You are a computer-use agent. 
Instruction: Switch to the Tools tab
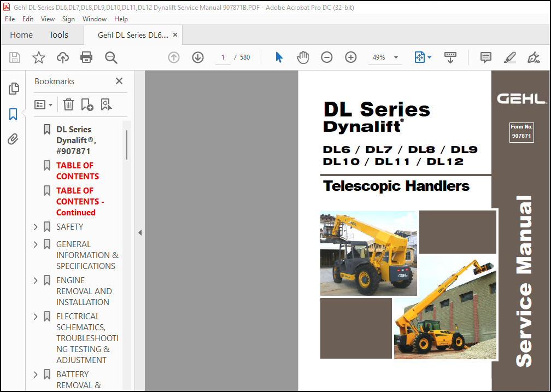tap(58, 35)
